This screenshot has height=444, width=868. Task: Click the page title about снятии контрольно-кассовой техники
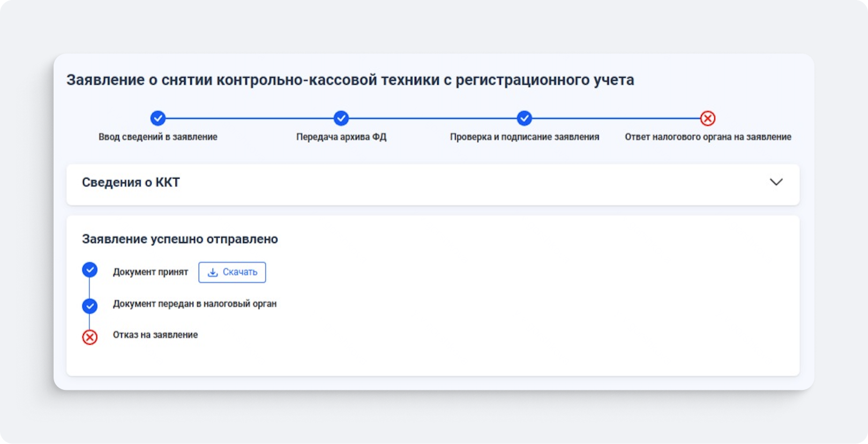(350, 80)
